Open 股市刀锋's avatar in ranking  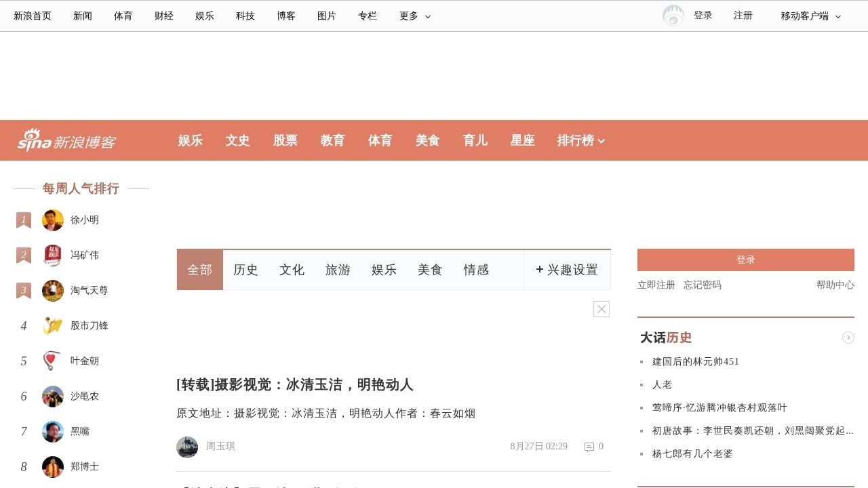[x=53, y=326]
